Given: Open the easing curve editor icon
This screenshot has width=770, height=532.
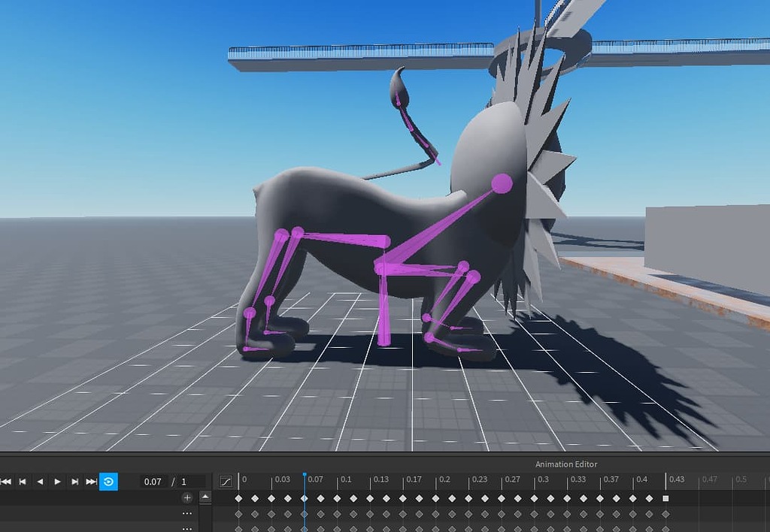Looking at the screenshot, I should tap(225, 481).
